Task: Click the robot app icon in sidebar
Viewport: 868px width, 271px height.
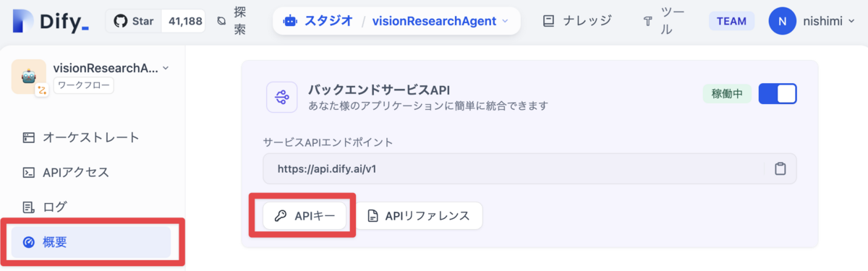Action: click(29, 77)
